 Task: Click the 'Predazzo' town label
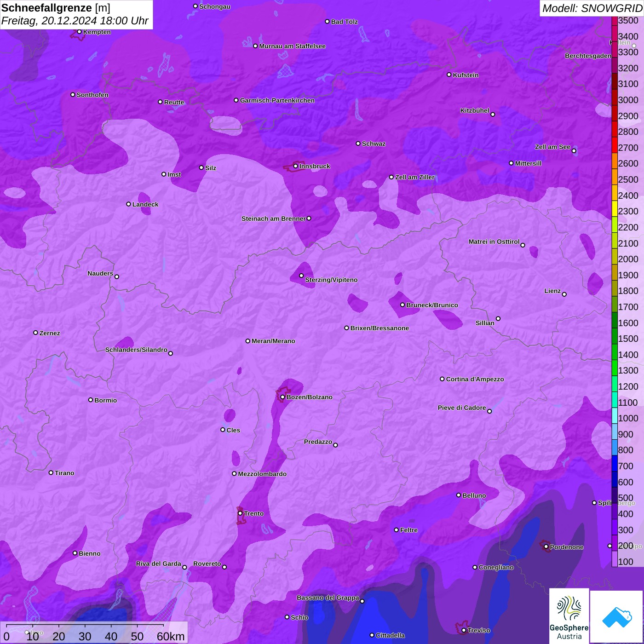pyautogui.click(x=318, y=442)
